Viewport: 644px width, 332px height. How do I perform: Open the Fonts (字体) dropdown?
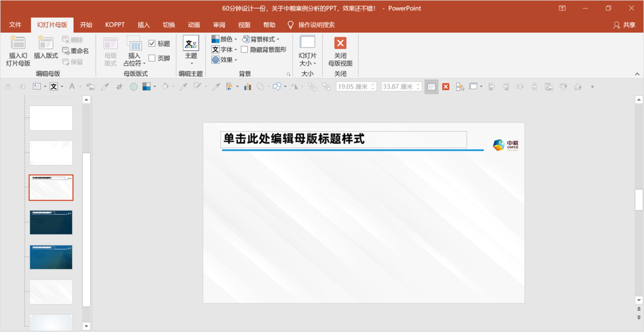(x=224, y=50)
